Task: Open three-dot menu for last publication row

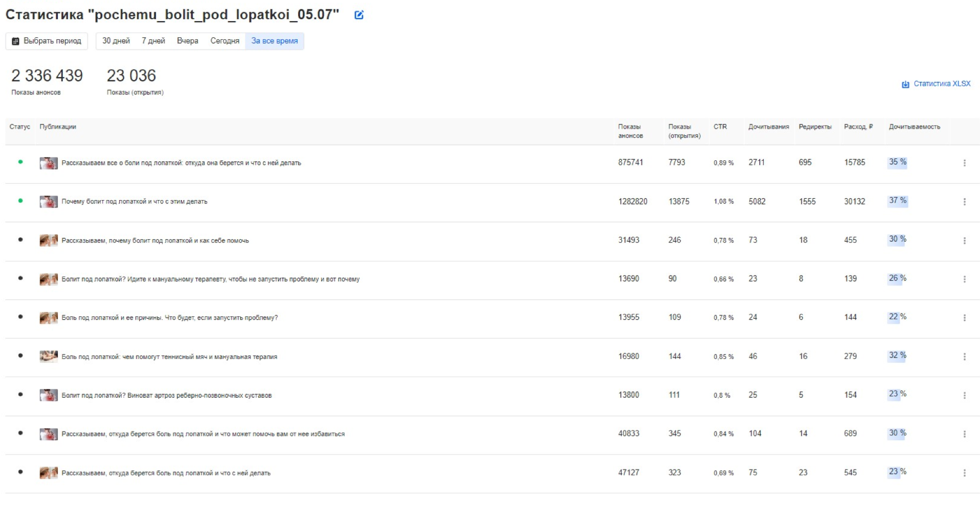Action: (x=964, y=473)
